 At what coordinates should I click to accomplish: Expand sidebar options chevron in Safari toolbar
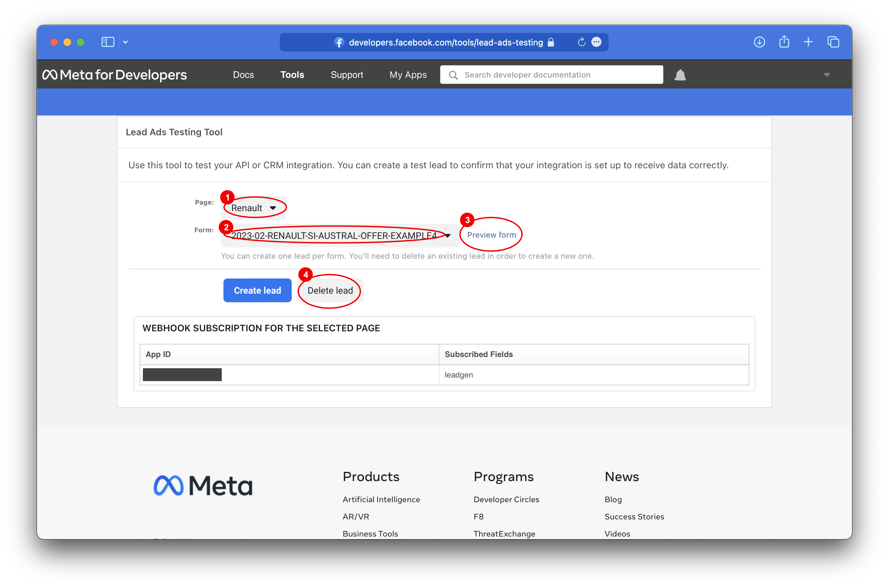coord(126,42)
